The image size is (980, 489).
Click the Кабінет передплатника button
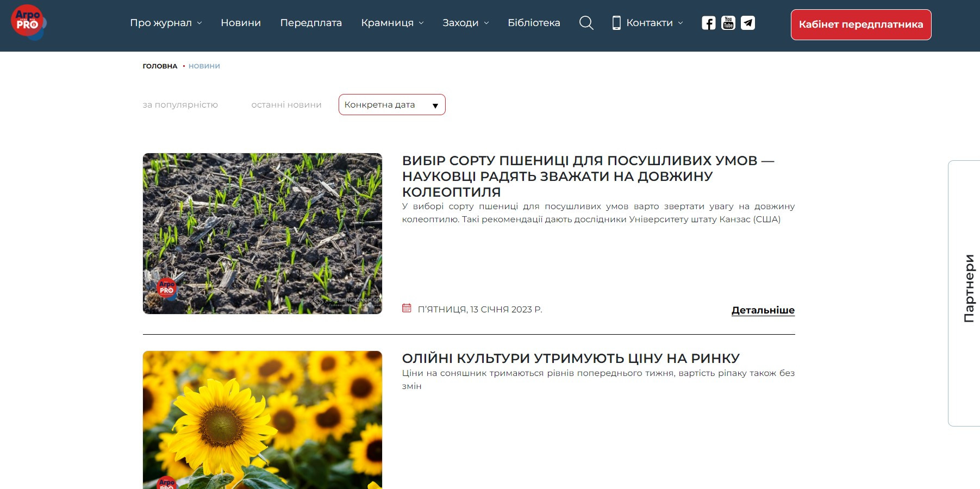[x=860, y=24]
